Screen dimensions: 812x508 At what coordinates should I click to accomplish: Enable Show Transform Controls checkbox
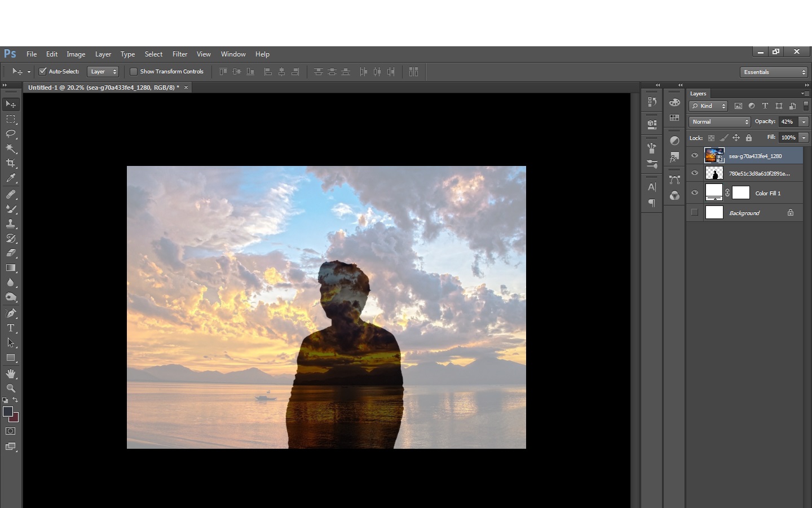click(x=134, y=72)
